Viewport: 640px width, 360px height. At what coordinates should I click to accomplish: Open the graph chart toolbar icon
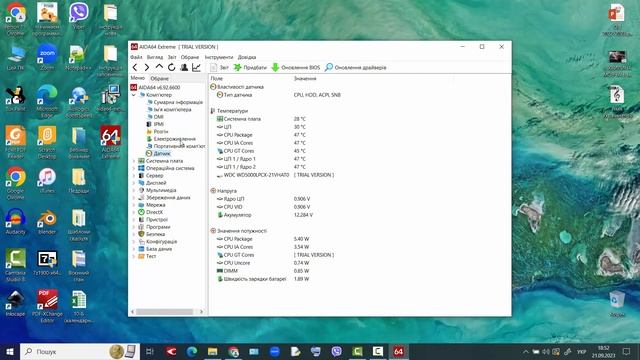tap(196, 67)
